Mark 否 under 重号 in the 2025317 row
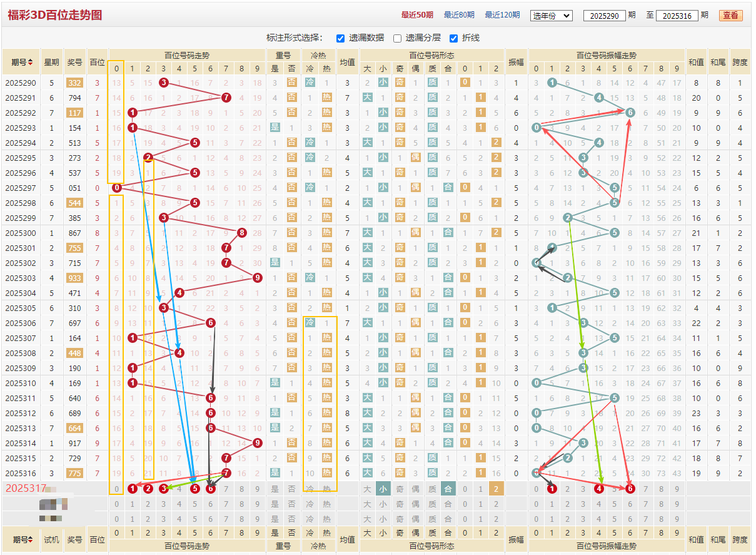 tap(291, 489)
